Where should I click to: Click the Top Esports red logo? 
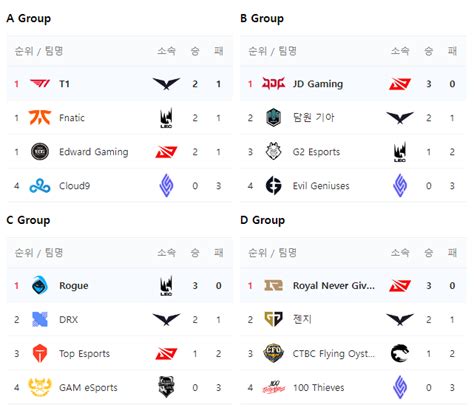coord(40,353)
